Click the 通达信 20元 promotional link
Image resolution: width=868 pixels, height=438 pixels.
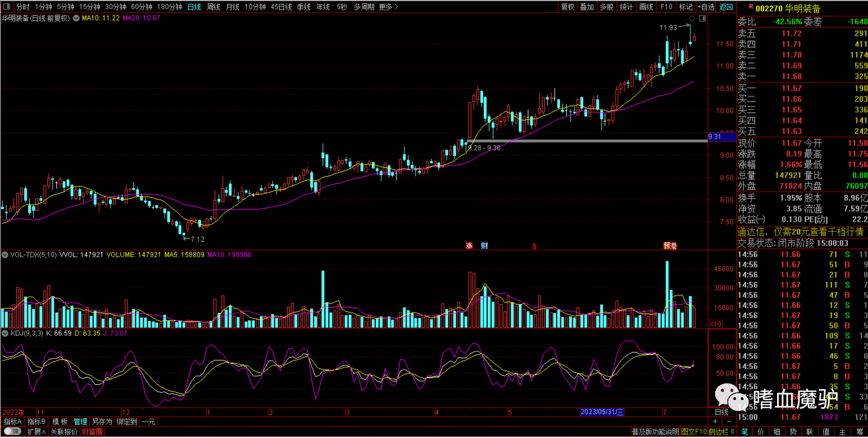click(801, 232)
